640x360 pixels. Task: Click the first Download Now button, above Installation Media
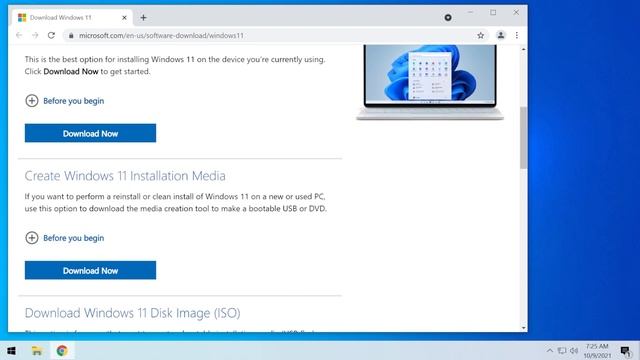click(90, 133)
